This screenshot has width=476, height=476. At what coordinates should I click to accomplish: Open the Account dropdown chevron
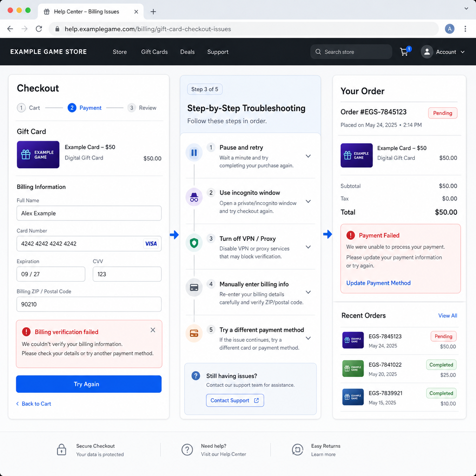463,52
